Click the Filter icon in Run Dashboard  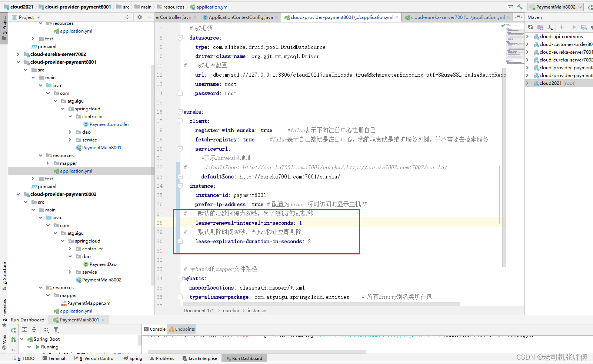(56, 330)
